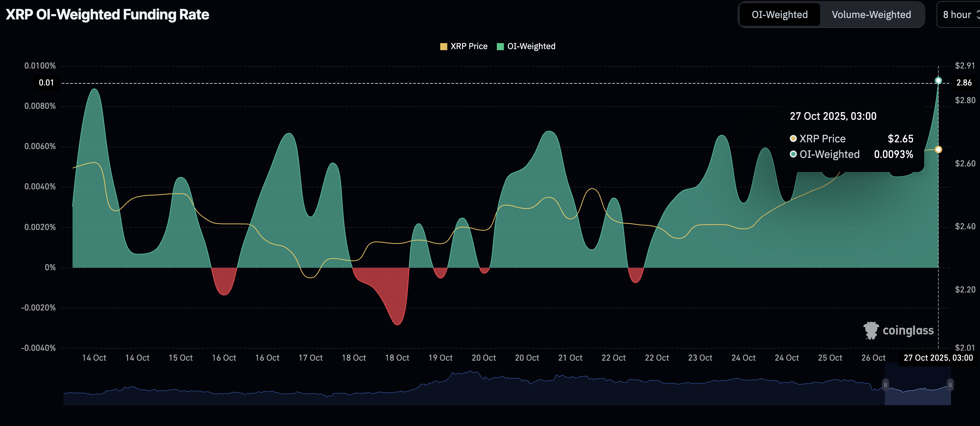The height and width of the screenshot is (426, 980).
Task: Switch to the Volume-Weighted tab
Action: [871, 15]
